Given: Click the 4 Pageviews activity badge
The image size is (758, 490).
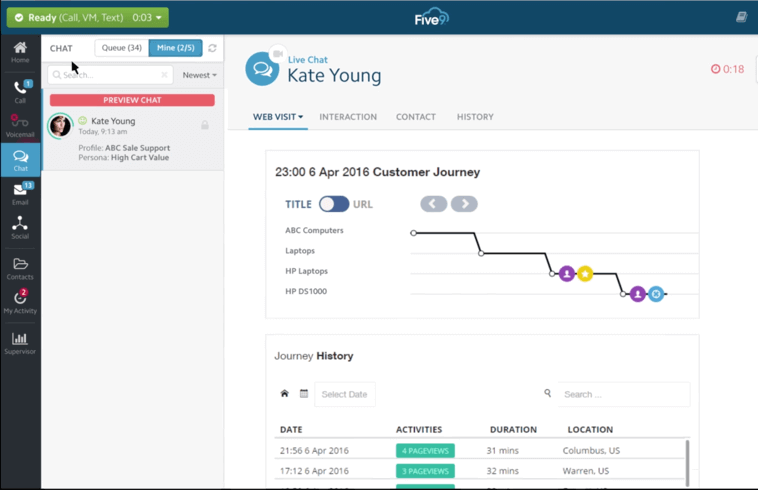Looking at the screenshot, I should 425,451.
